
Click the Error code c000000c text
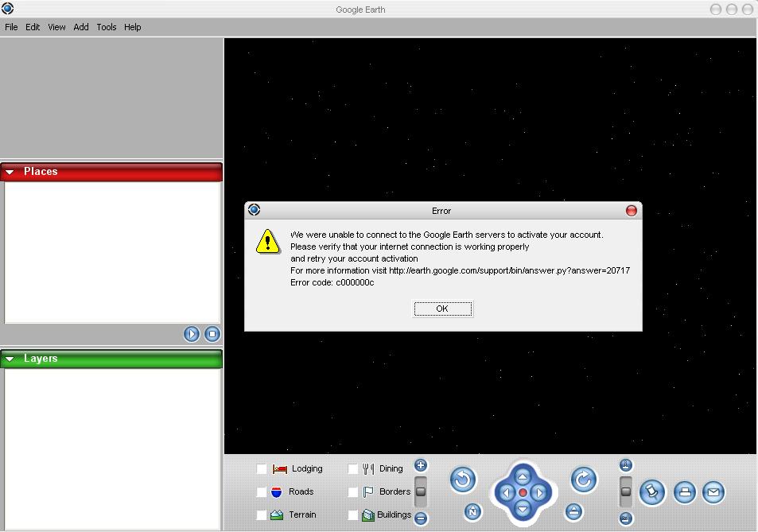tap(332, 282)
